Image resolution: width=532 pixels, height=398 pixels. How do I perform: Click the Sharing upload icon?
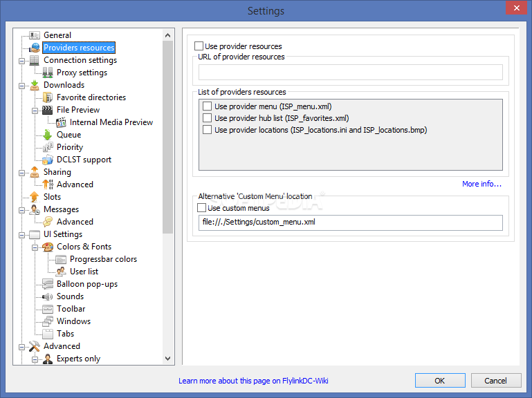35,172
